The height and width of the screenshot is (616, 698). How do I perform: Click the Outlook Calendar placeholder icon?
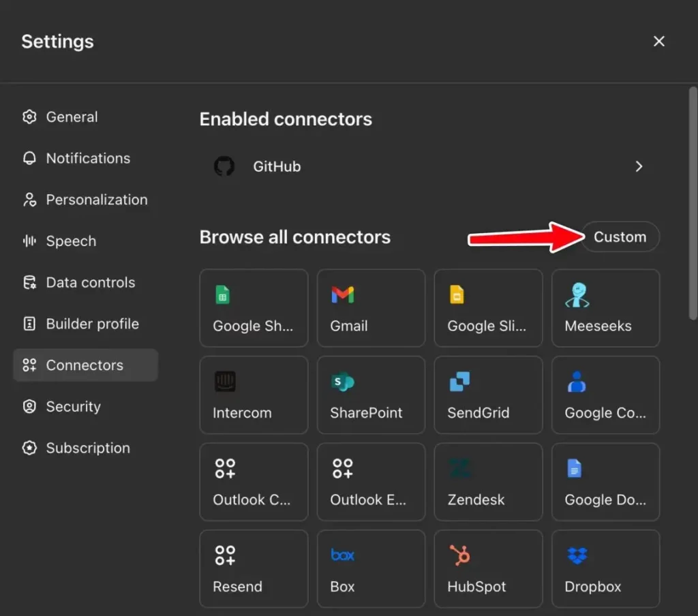225,468
